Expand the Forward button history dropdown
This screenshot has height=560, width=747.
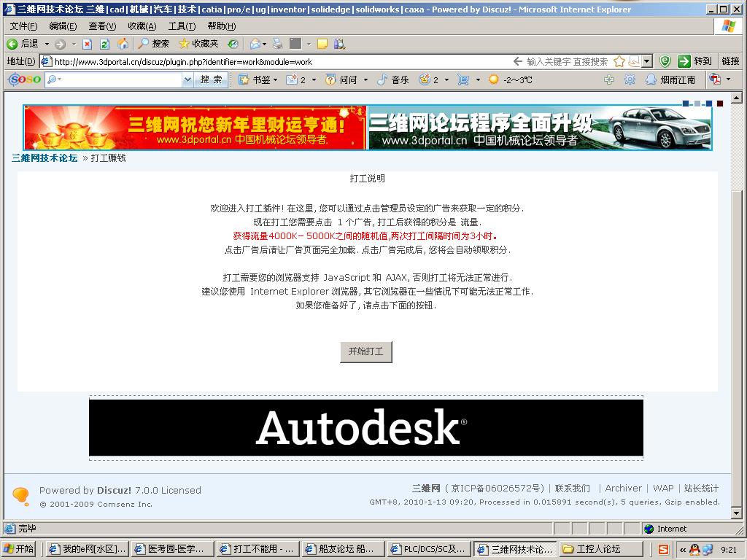pyautogui.click(x=74, y=44)
